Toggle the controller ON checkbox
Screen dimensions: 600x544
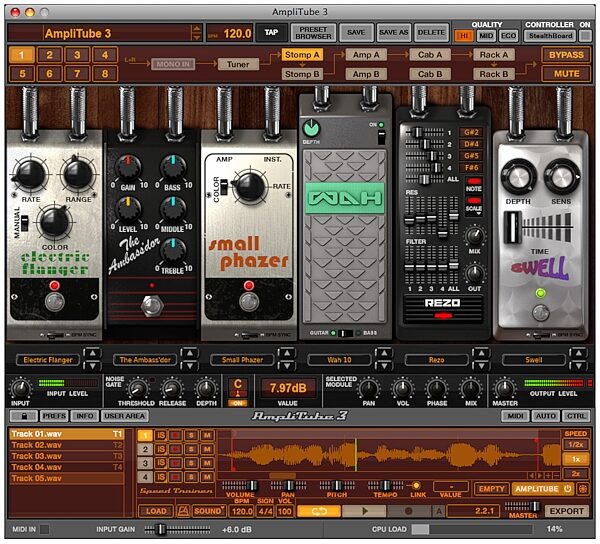[584, 36]
